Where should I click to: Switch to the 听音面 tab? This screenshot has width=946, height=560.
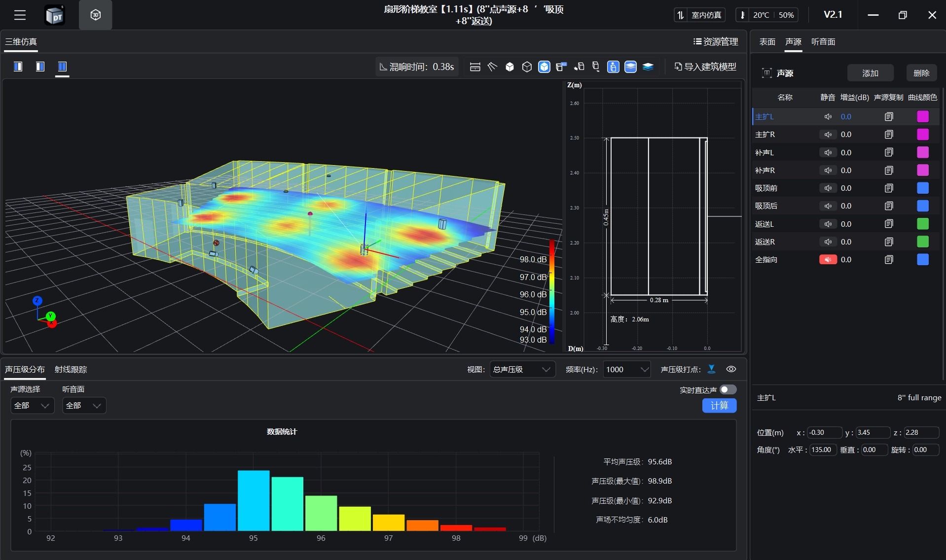(x=823, y=42)
